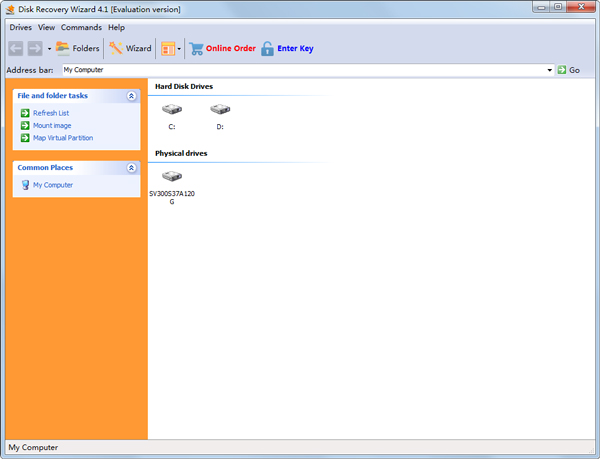
Task: Click the Map Virtual Partition link
Action: pyautogui.click(x=63, y=138)
